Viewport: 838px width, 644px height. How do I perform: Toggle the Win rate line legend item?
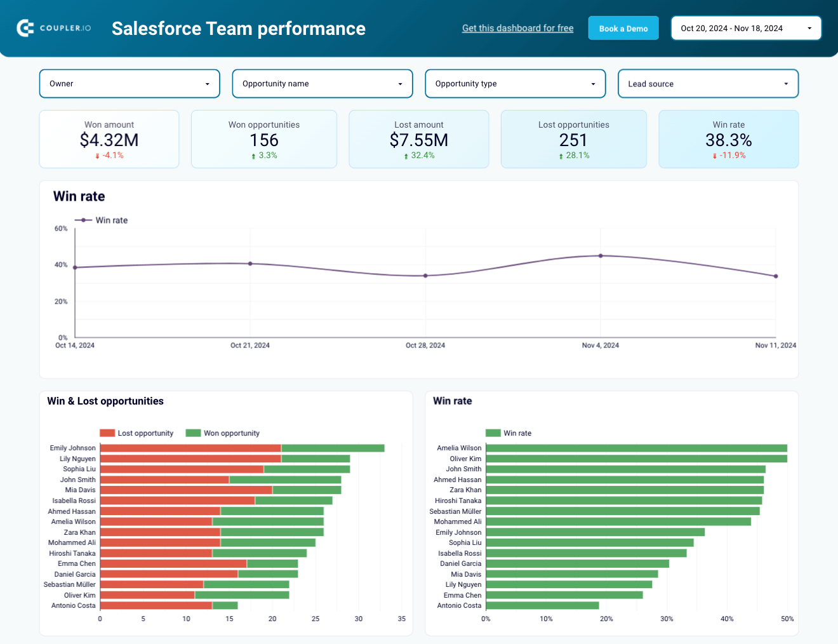tap(102, 220)
